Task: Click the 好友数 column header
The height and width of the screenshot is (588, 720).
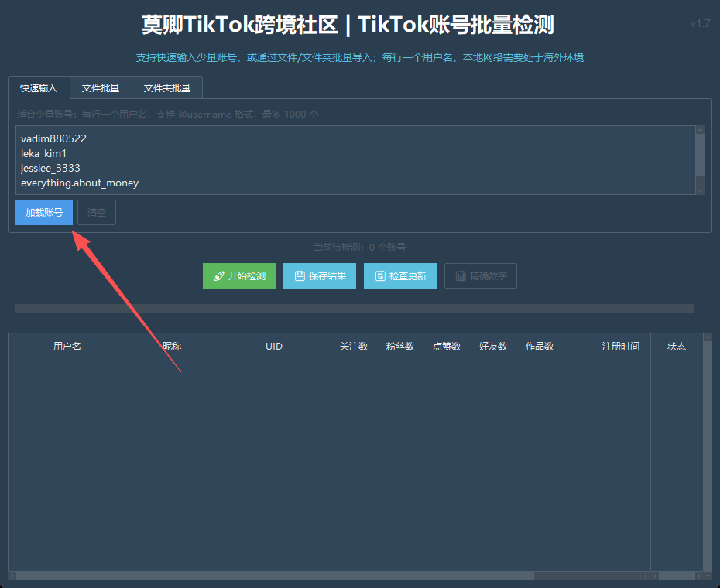Action: 492,346
